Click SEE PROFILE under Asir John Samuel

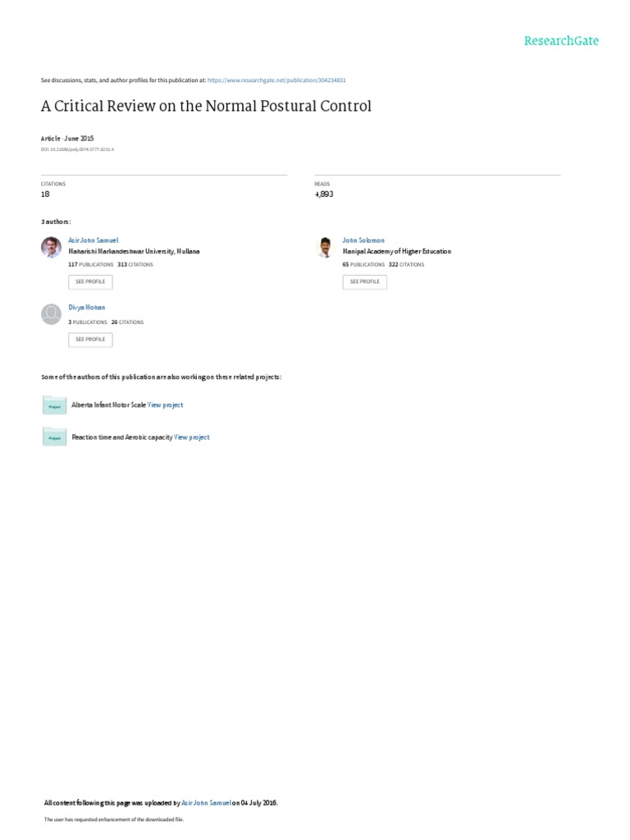tap(90, 282)
